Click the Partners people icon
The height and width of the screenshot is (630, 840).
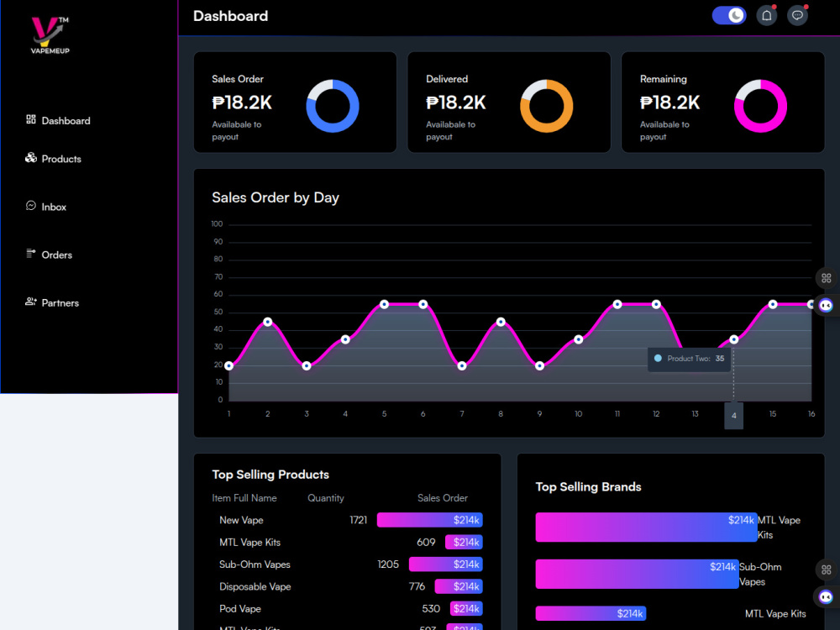[x=31, y=302]
